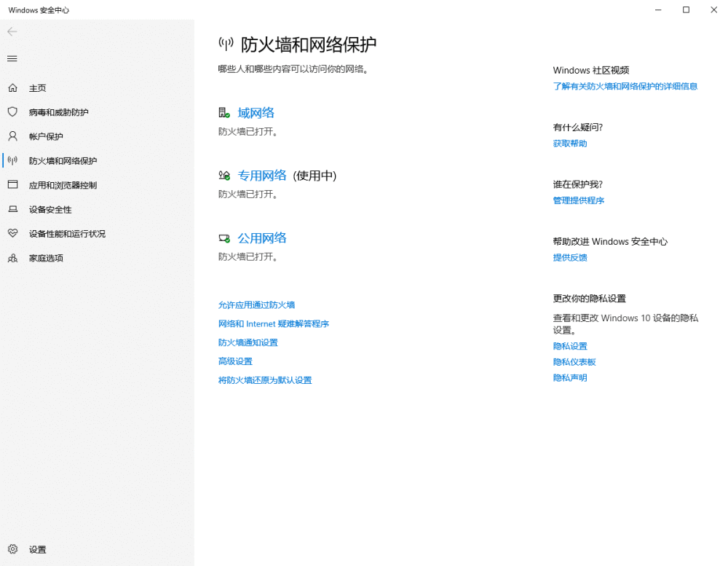Open the 专用网络 settings link
The width and height of the screenshot is (728, 566).
(x=262, y=175)
